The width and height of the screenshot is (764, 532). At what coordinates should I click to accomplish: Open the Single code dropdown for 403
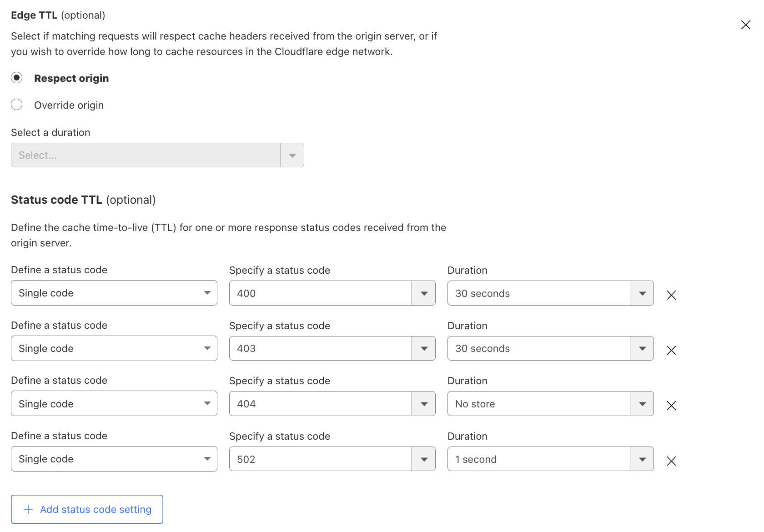[114, 348]
